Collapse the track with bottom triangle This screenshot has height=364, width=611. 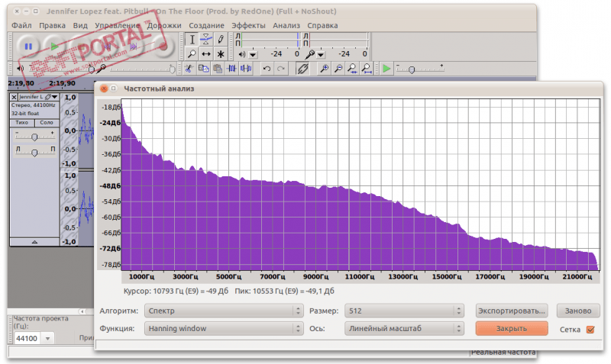point(34,242)
